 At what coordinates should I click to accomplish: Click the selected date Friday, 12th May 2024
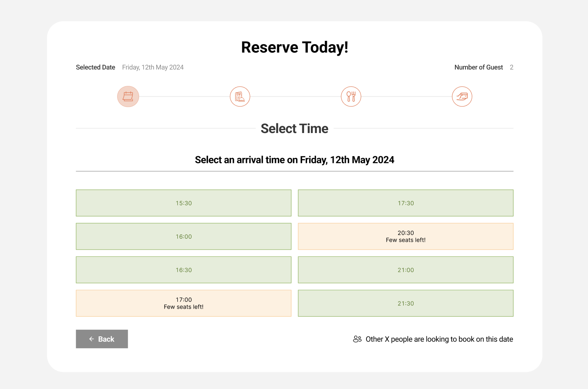coord(153,67)
